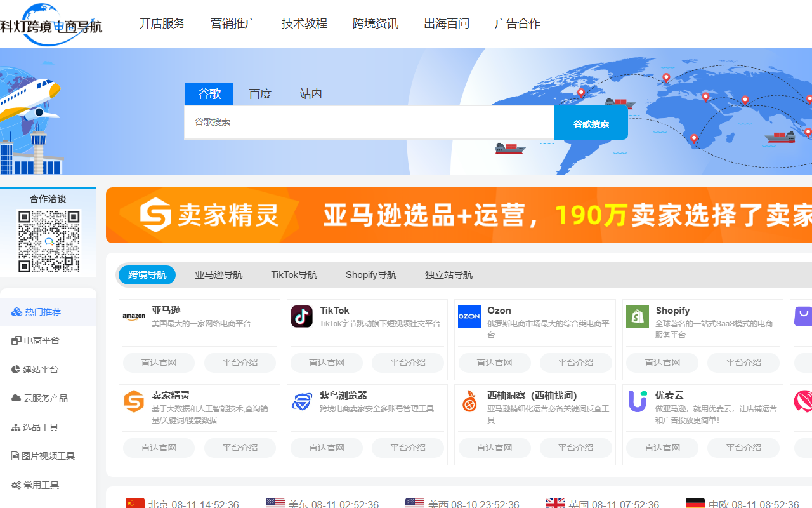Click the site logo in the header

click(51, 25)
